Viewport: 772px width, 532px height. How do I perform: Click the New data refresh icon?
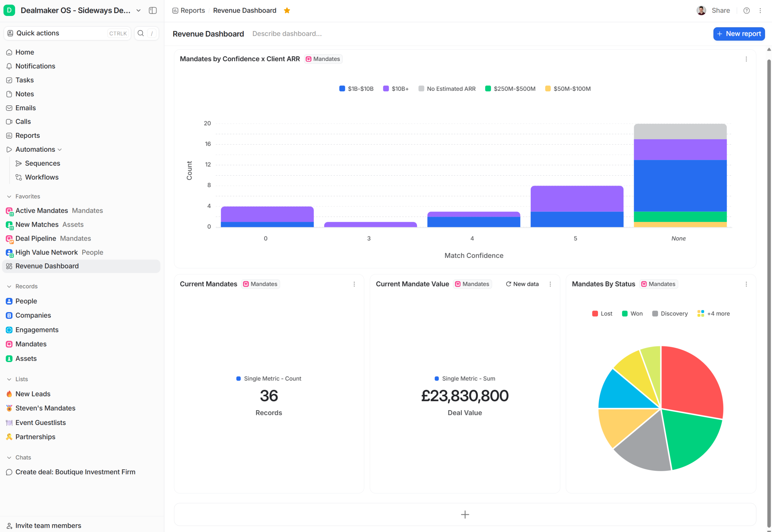tap(508, 284)
